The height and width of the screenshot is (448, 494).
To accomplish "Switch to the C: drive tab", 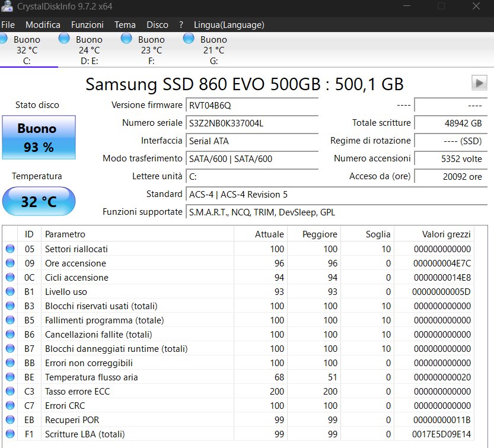I will [27, 50].
